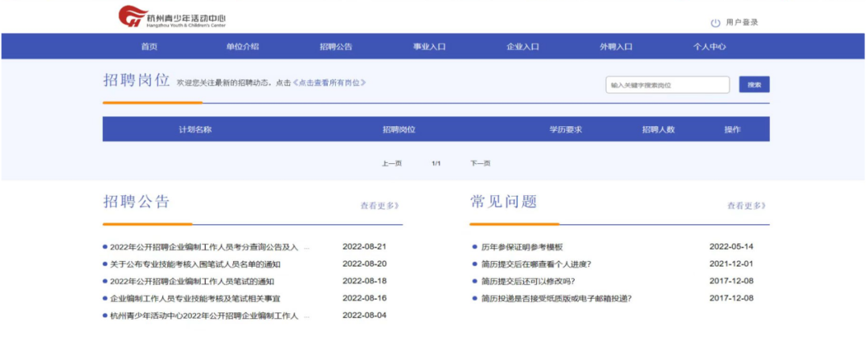This screenshot has height=355, width=868.
Task: Open the 历年参保证明参考模板 FAQ item
Action: point(522,247)
